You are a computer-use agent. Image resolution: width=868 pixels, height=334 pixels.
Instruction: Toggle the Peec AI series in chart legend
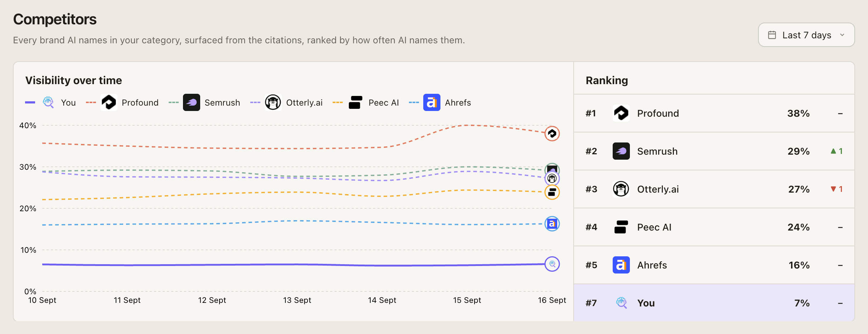[366, 103]
